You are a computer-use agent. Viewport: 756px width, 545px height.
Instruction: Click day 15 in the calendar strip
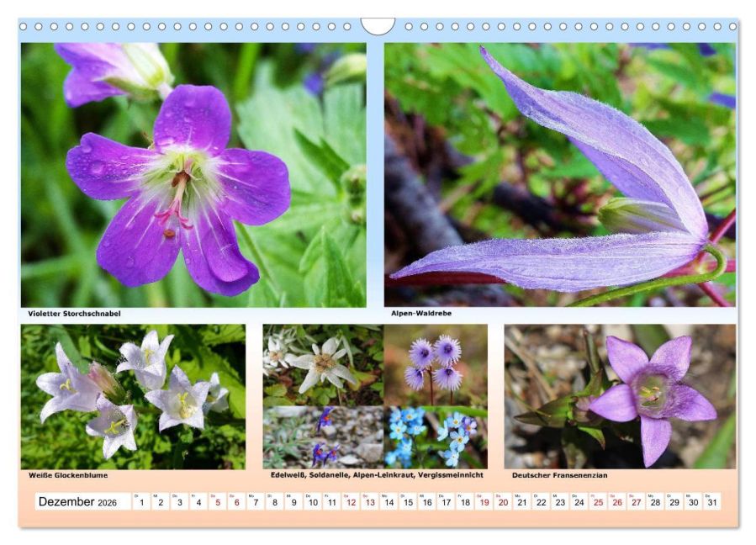pos(408,501)
